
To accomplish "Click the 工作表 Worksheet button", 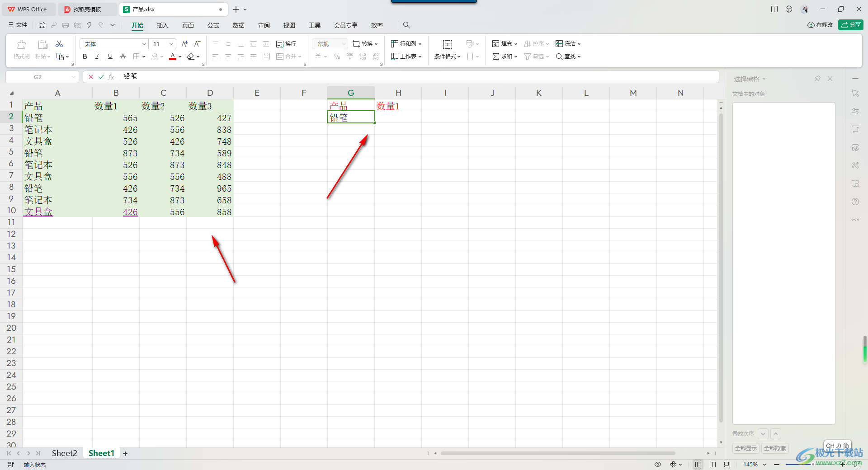I will pyautogui.click(x=406, y=56).
